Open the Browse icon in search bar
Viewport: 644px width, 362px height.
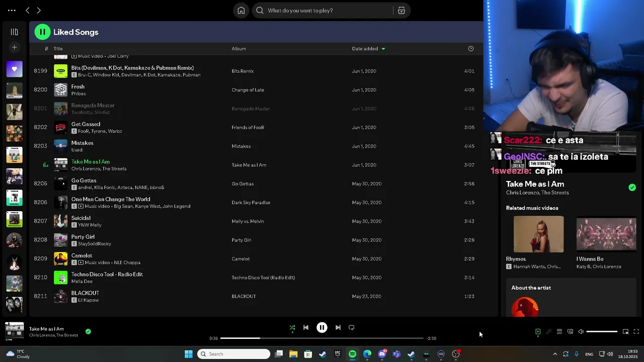point(401,11)
